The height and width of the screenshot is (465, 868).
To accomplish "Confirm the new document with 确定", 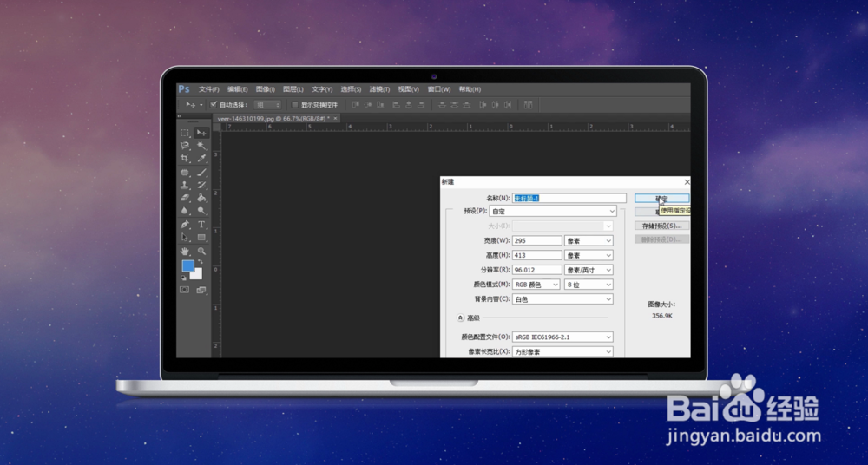I will tap(662, 198).
